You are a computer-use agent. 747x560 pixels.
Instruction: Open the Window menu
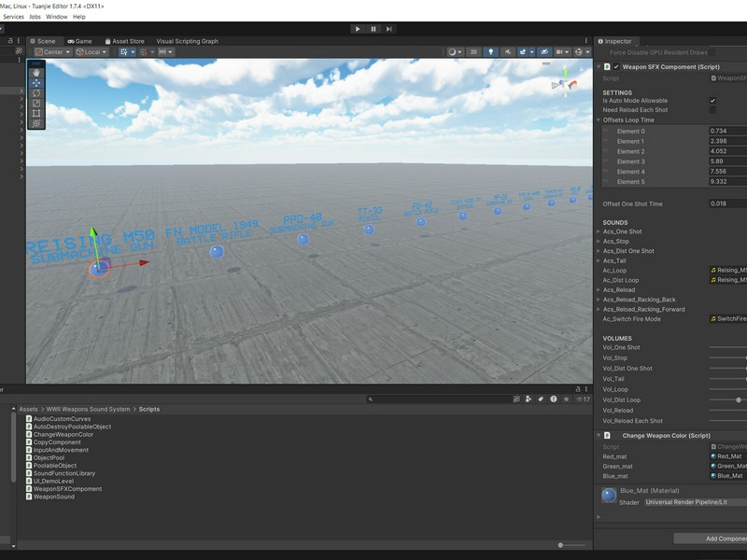pos(57,17)
